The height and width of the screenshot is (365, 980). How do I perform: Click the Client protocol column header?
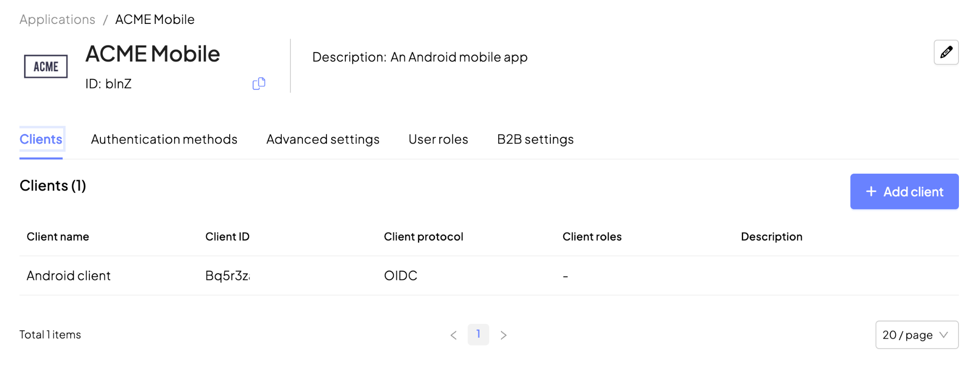click(423, 237)
